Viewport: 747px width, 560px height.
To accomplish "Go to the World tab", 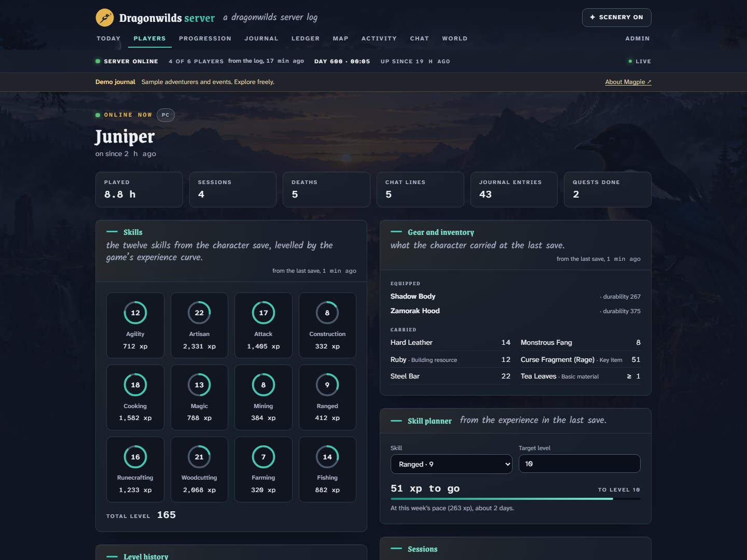I will coord(454,38).
